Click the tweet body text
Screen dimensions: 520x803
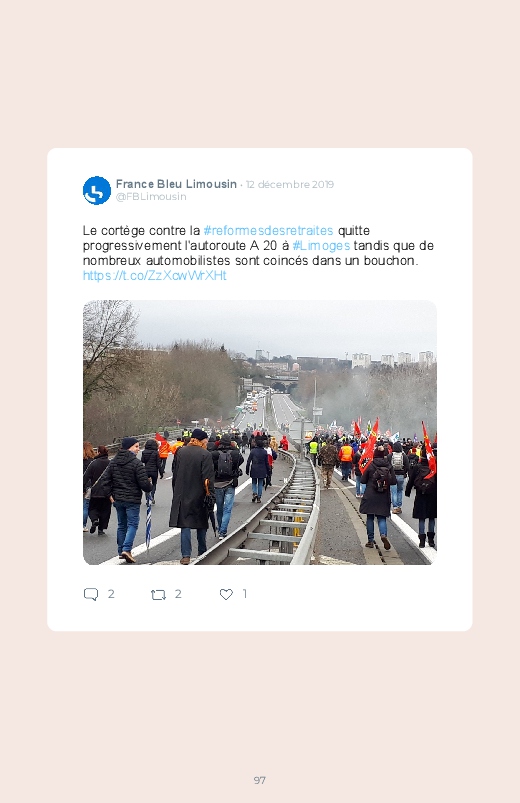pyautogui.click(x=258, y=253)
